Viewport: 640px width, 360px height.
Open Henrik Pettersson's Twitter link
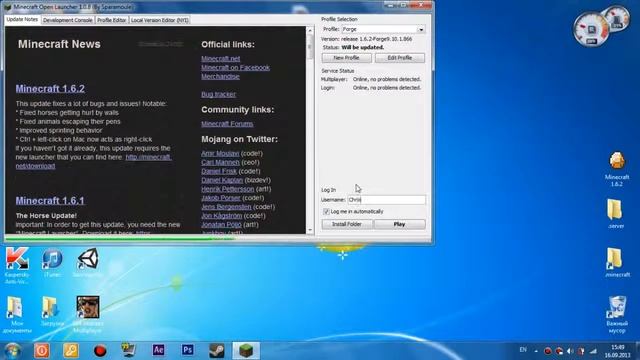[227, 189]
